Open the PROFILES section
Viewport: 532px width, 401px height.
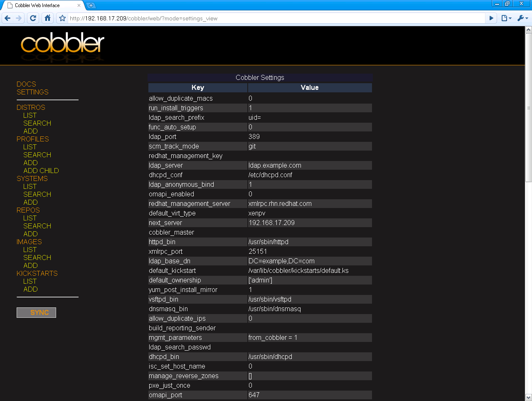pyautogui.click(x=33, y=139)
